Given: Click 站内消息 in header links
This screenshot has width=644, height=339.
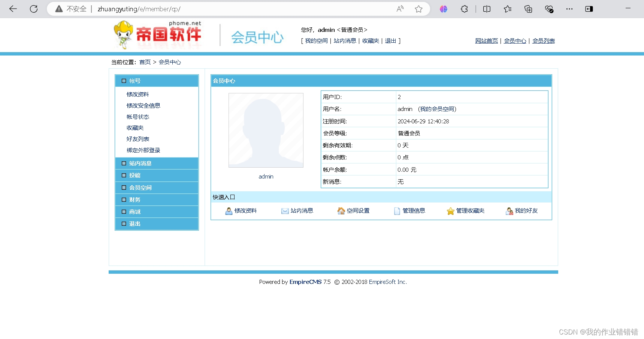Looking at the screenshot, I should (345, 41).
